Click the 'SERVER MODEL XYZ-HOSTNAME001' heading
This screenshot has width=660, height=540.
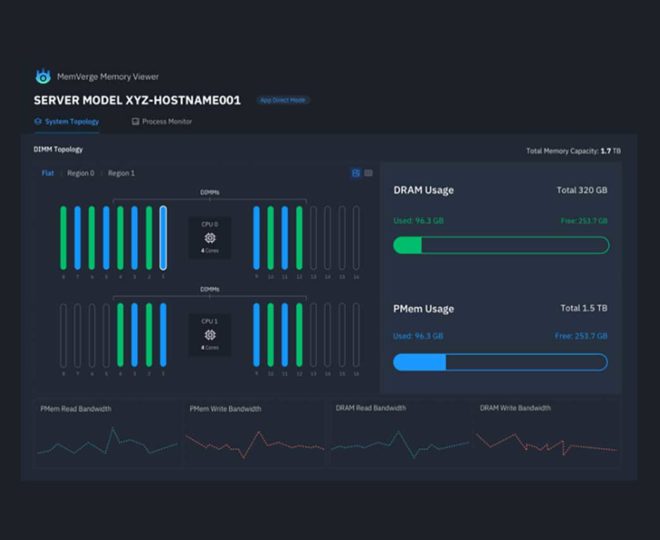tap(137, 100)
